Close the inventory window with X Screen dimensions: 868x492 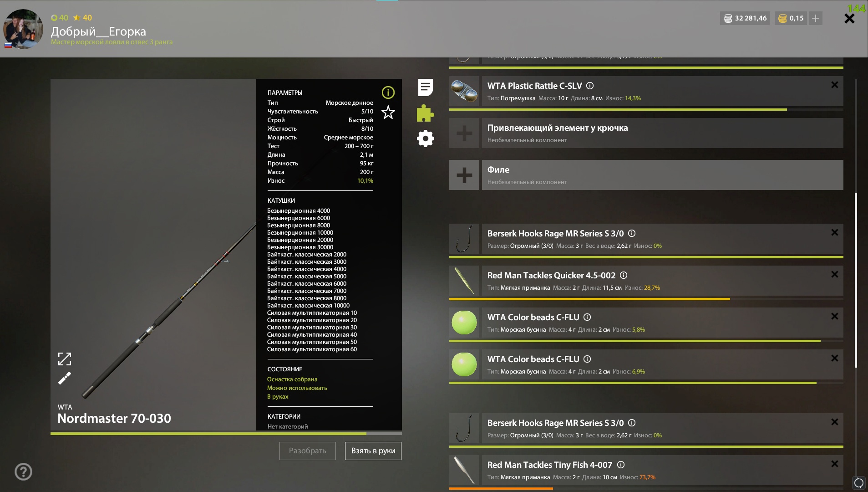[x=849, y=19]
